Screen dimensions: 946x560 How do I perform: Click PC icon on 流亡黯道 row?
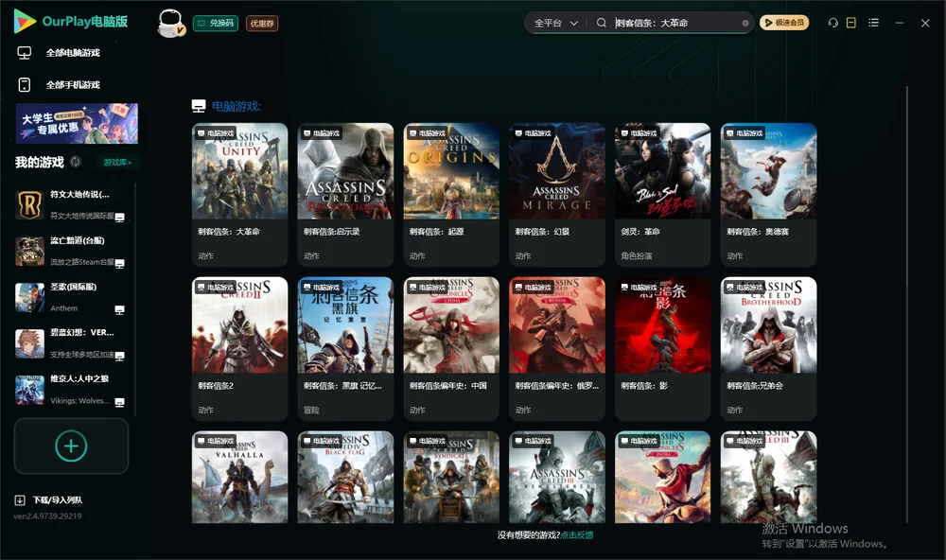pyautogui.click(x=119, y=263)
